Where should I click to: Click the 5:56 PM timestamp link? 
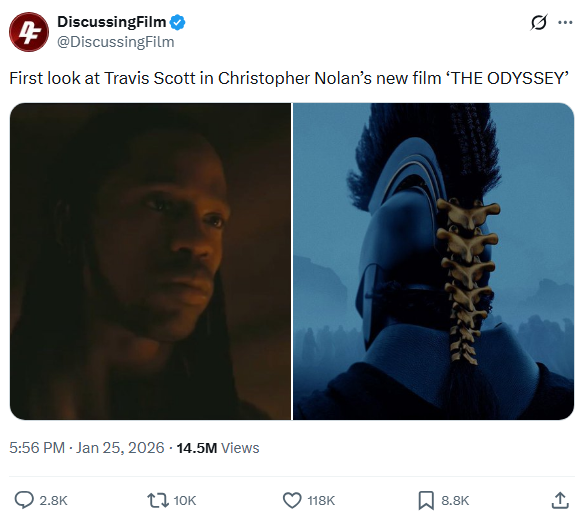[37, 447]
